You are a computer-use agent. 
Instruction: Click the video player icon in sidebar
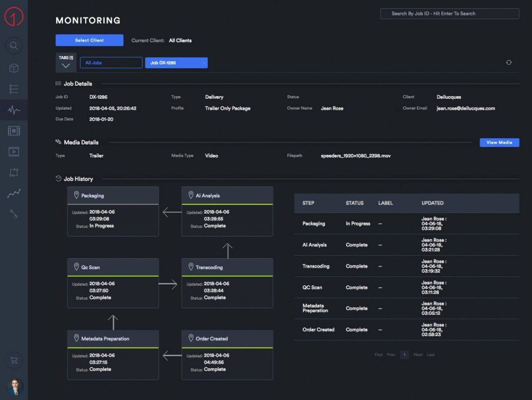(14, 152)
